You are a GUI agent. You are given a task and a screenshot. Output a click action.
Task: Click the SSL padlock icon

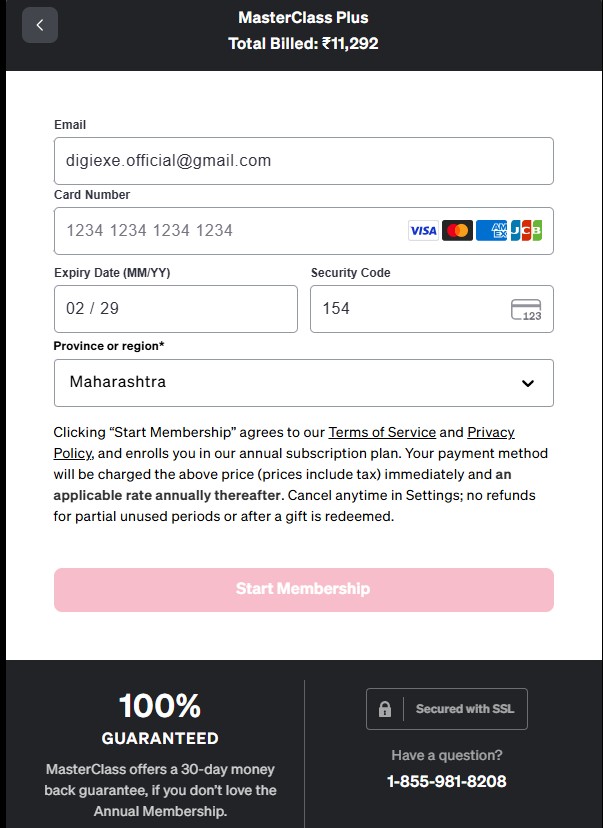coord(385,708)
